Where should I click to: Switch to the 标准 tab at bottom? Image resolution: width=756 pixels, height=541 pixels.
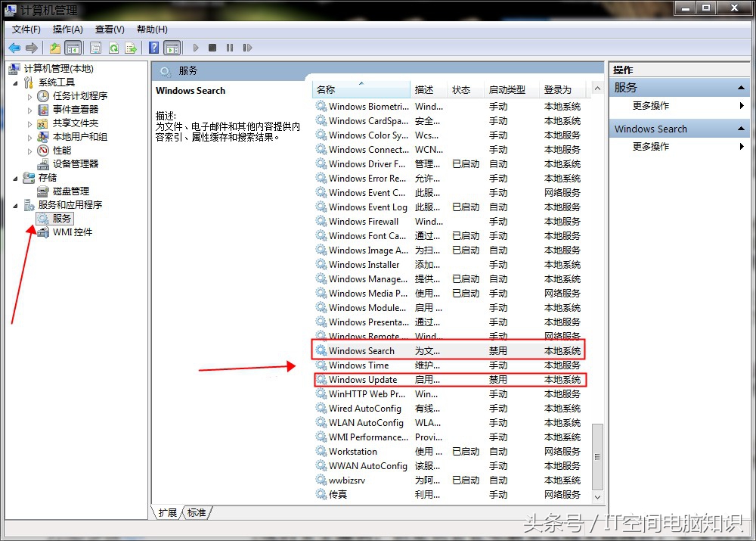197,512
